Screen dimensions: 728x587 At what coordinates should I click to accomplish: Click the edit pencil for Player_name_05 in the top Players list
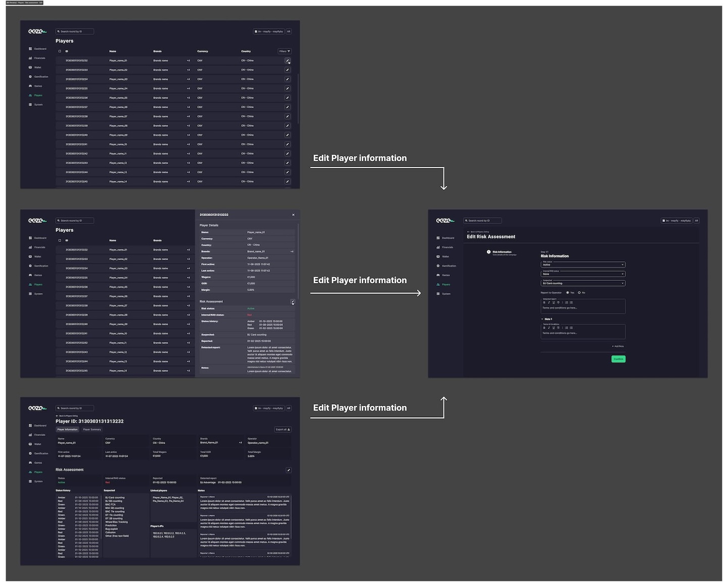[x=287, y=98]
